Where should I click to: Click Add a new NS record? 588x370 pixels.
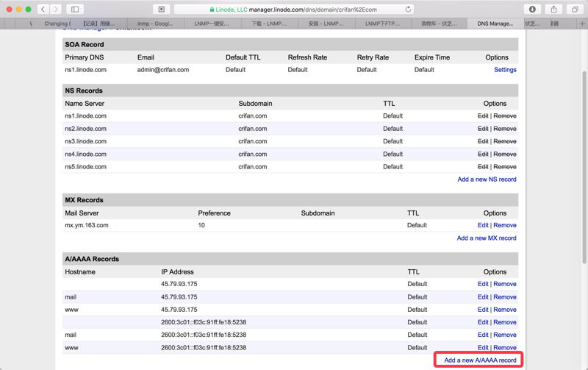(x=487, y=179)
